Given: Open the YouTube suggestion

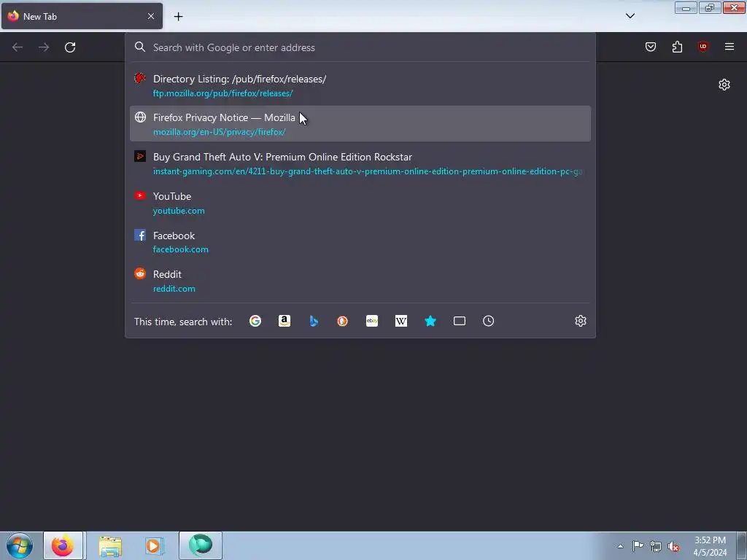Looking at the screenshot, I should (x=360, y=203).
